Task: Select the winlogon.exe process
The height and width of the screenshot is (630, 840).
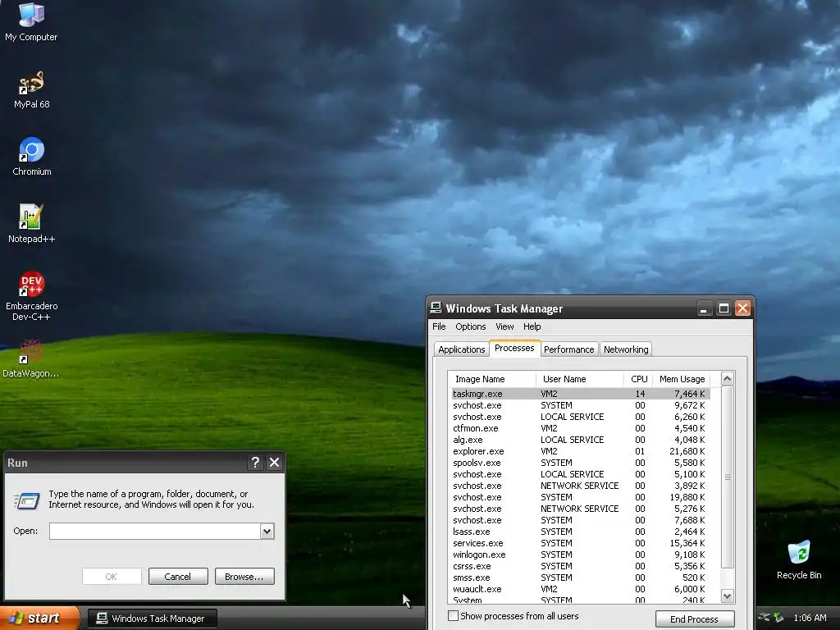Action: pyautogui.click(x=581, y=555)
